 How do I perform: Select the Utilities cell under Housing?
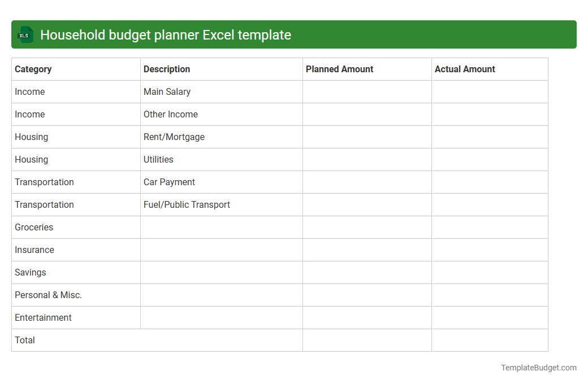click(x=158, y=159)
